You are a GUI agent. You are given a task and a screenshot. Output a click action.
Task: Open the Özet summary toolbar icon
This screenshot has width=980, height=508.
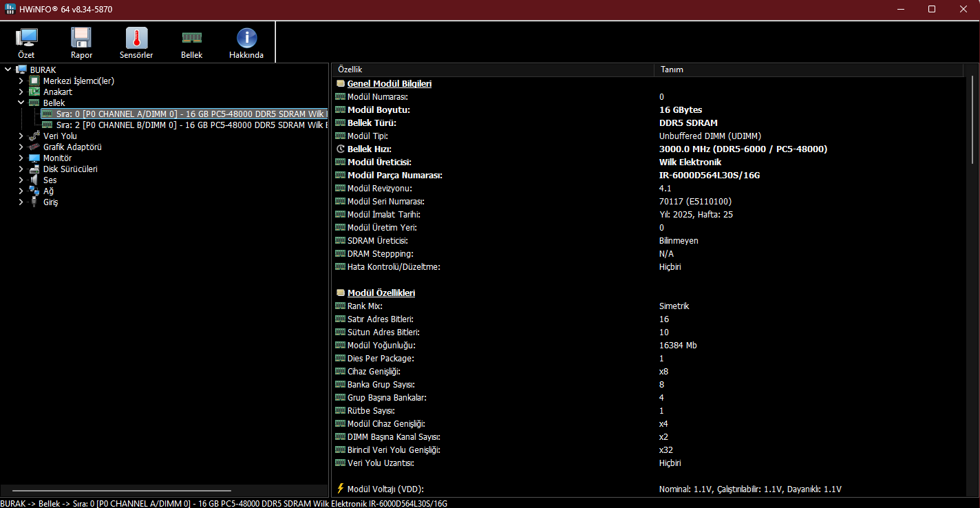[x=27, y=38]
